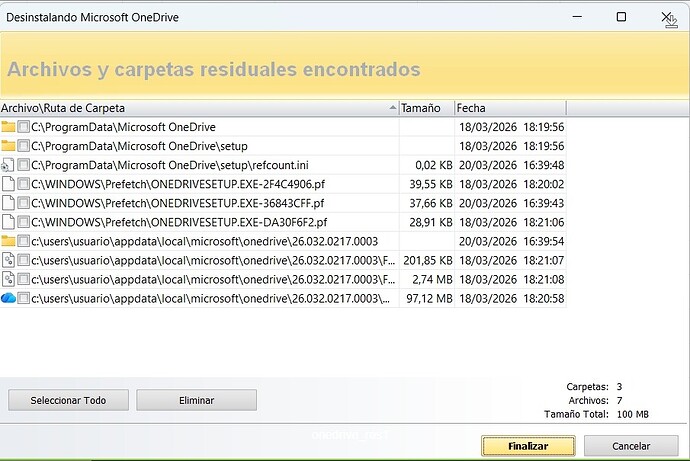The width and height of the screenshot is (690, 461).
Task: Maximize the Desinstalando Microsoft OneDrive window
Action: (621, 17)
